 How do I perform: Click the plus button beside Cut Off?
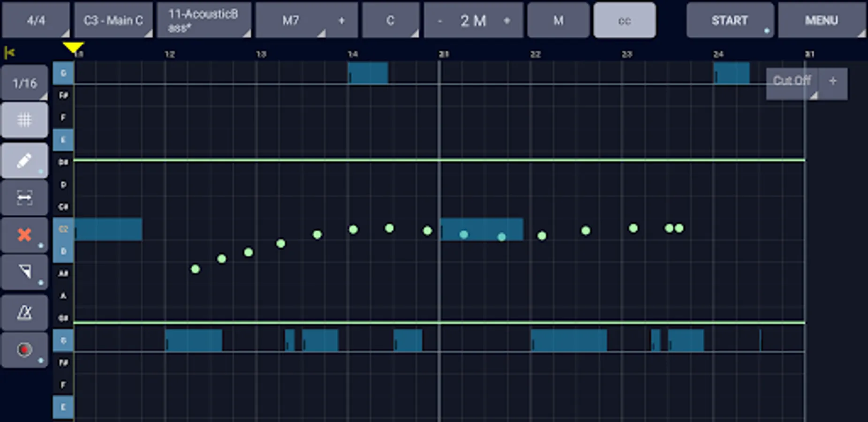click(834, 81)
